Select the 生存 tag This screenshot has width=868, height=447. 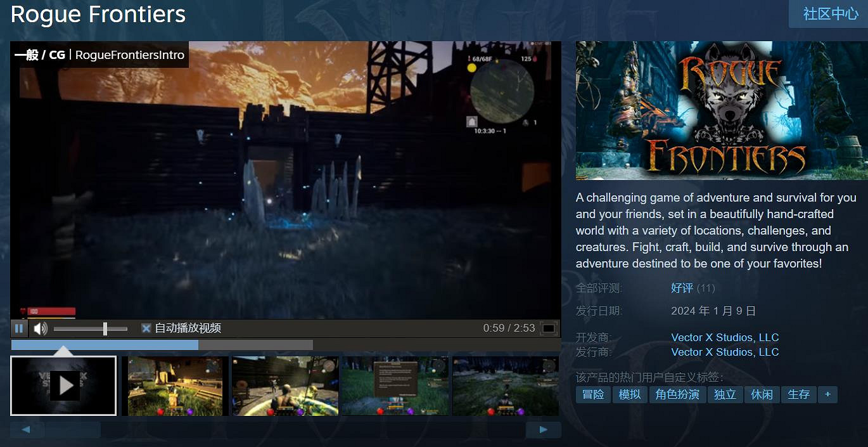[798, 394]
